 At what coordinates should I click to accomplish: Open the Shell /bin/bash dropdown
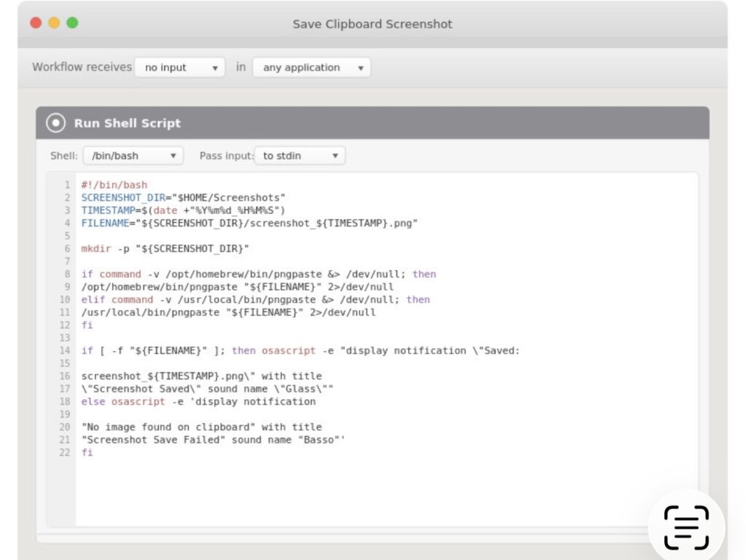pos(133,156)
